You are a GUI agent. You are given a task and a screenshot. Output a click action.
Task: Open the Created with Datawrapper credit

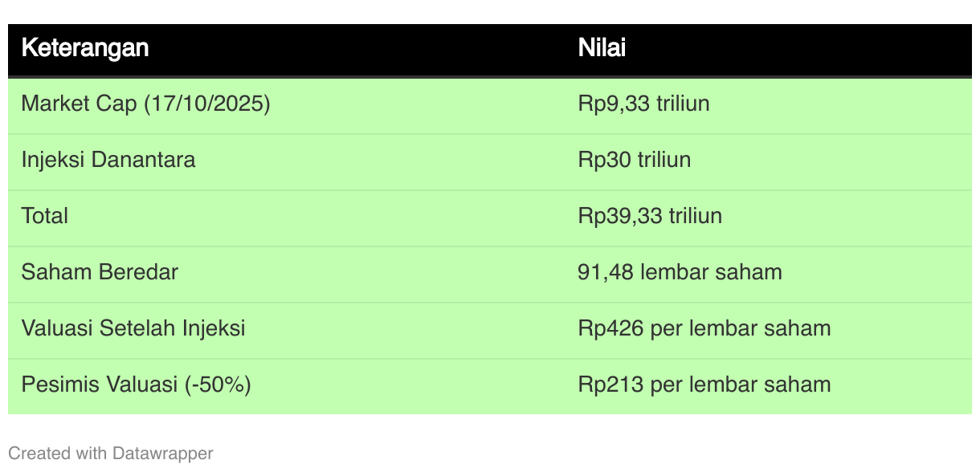[x=110, y=454]
